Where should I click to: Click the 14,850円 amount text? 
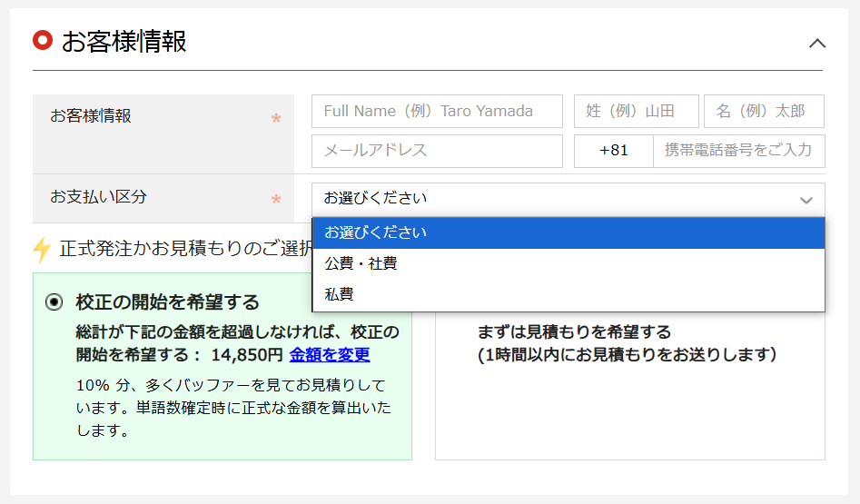(x=247, y=355)
